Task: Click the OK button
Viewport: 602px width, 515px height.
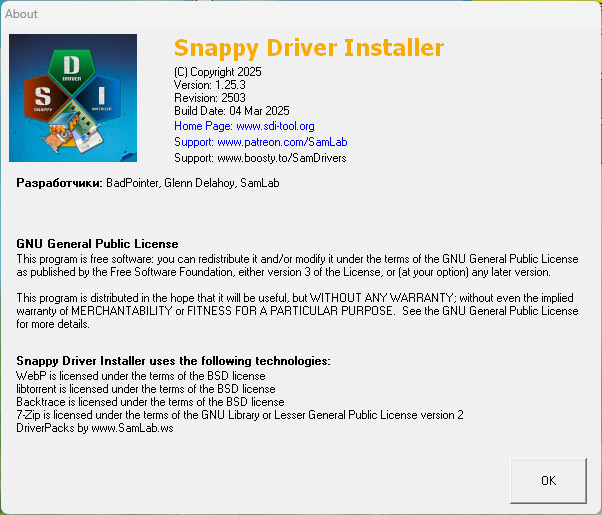Action: tap(548, 480)
